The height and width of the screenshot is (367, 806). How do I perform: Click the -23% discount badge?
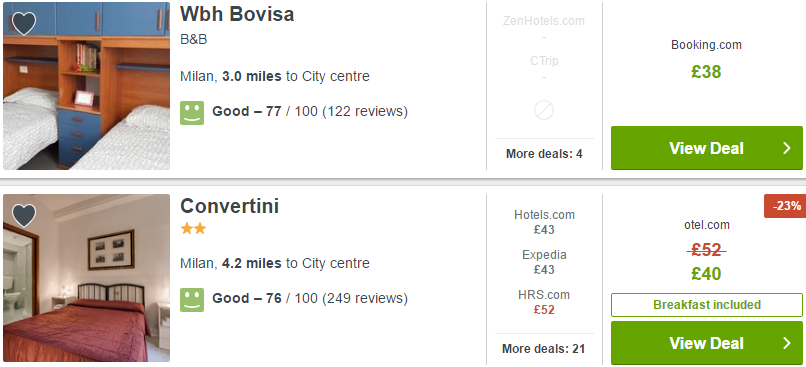point(785,206)
